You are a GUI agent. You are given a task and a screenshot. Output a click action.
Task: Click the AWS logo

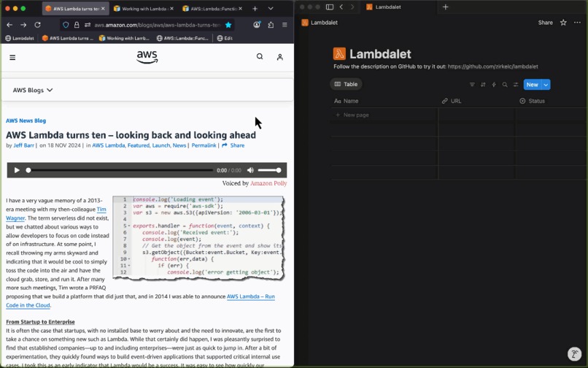[x=147, y=57]
